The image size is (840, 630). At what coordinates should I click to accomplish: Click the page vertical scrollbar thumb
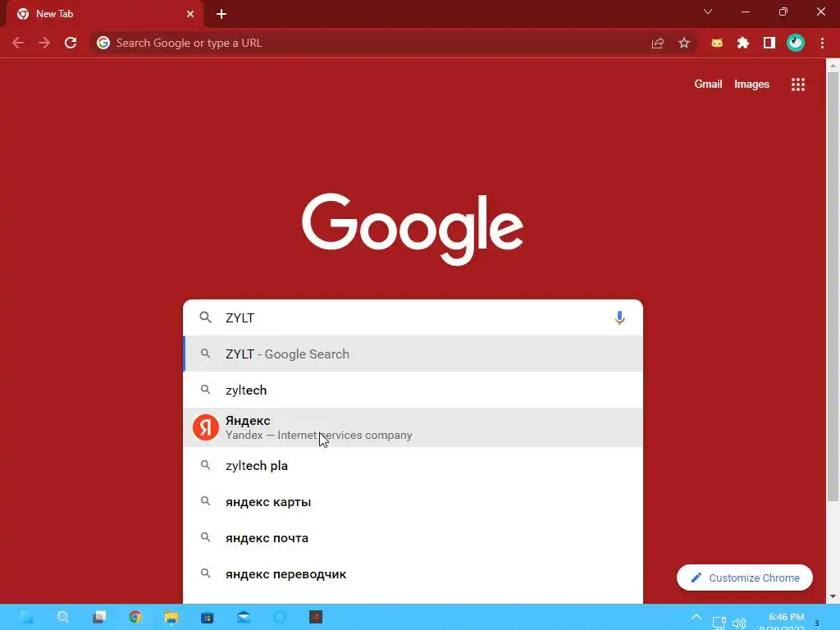pyautogui.click(x=833, y=286)
